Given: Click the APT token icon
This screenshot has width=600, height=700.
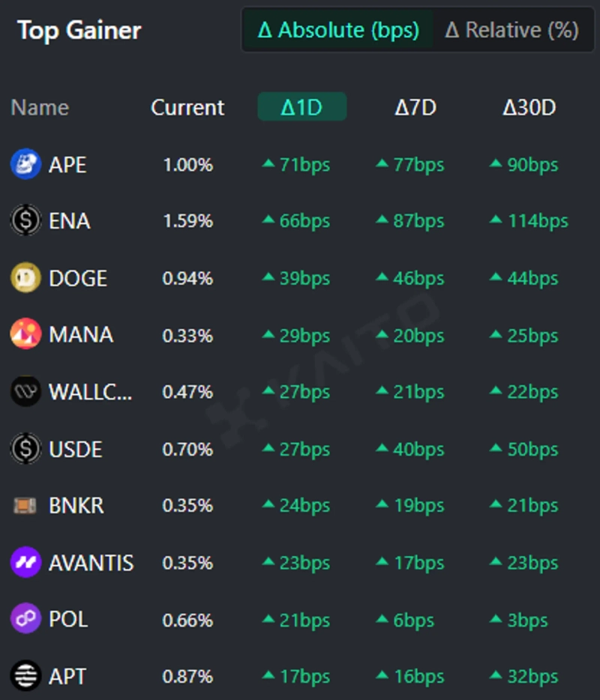Looking at the screenshot, I should 25,677.
